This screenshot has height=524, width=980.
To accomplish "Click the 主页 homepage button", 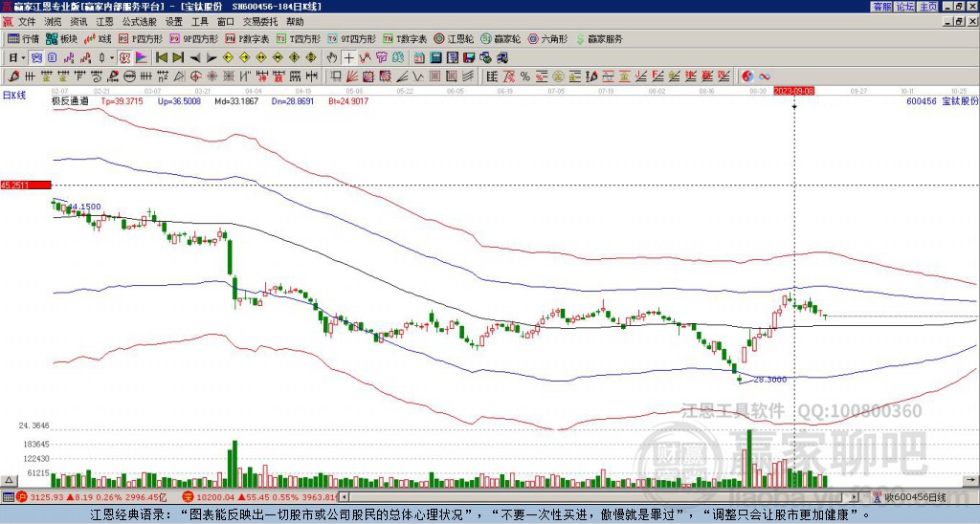I will tap(927, 7).
